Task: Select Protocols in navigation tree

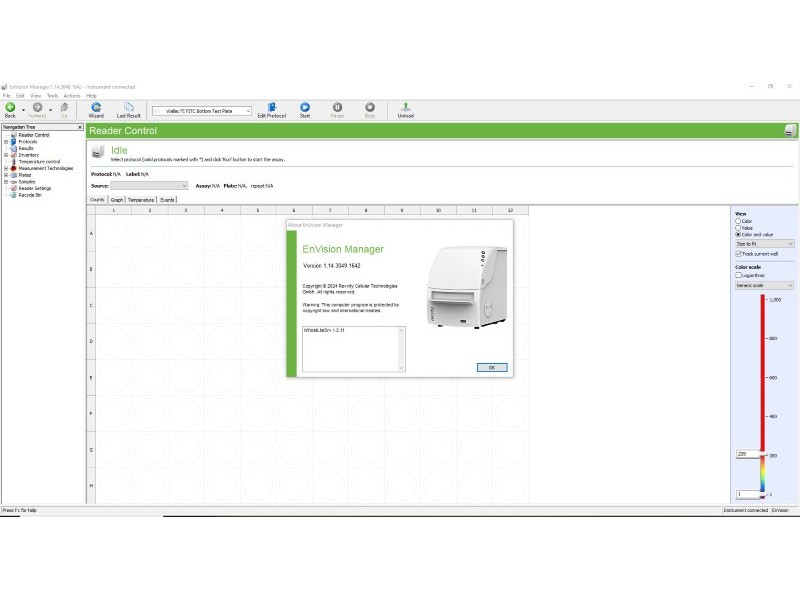Action: [28, 142]
